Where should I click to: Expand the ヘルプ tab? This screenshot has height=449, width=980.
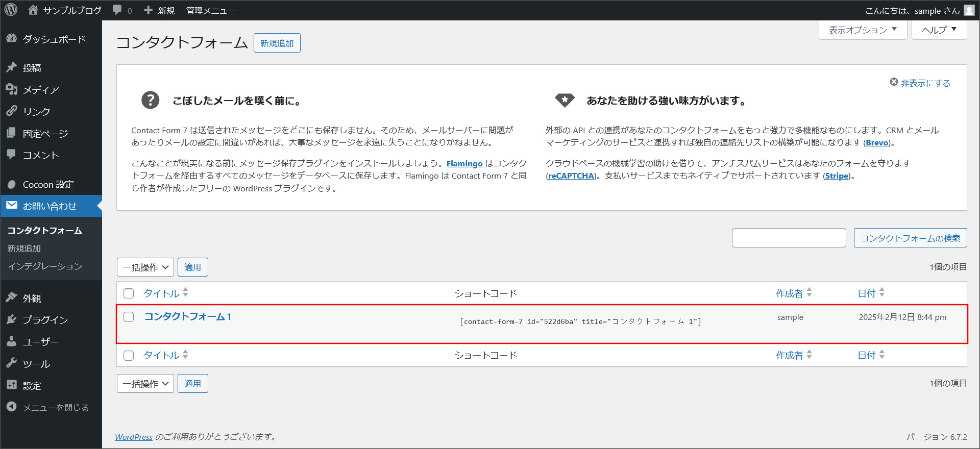[939, 30]
